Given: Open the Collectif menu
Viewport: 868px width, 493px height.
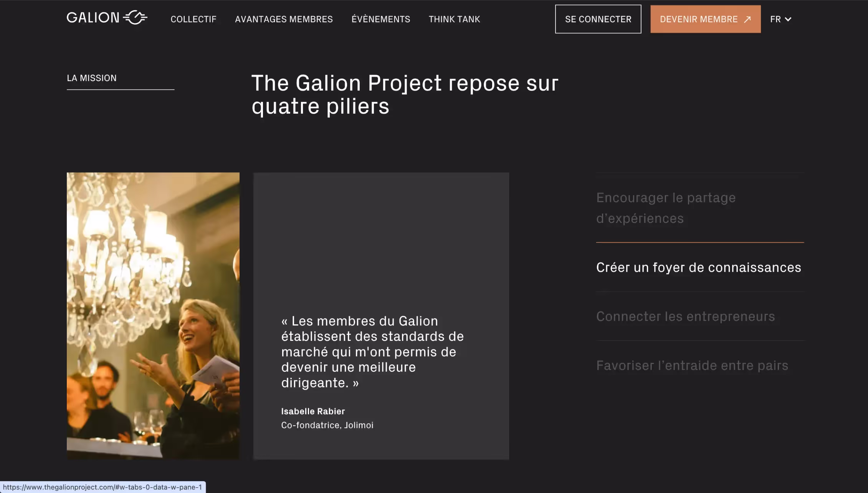Looking at the screenshot, I should coord(193,19).
